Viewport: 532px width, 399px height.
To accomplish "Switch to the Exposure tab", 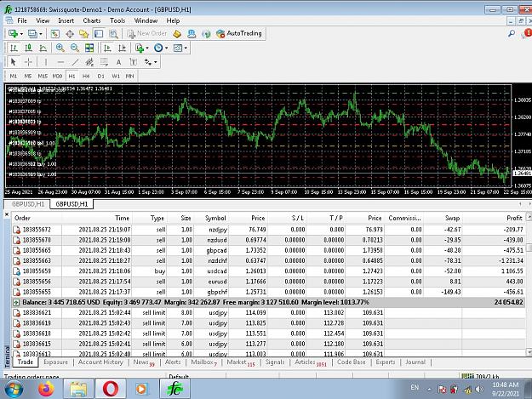I will click(55, 362).
